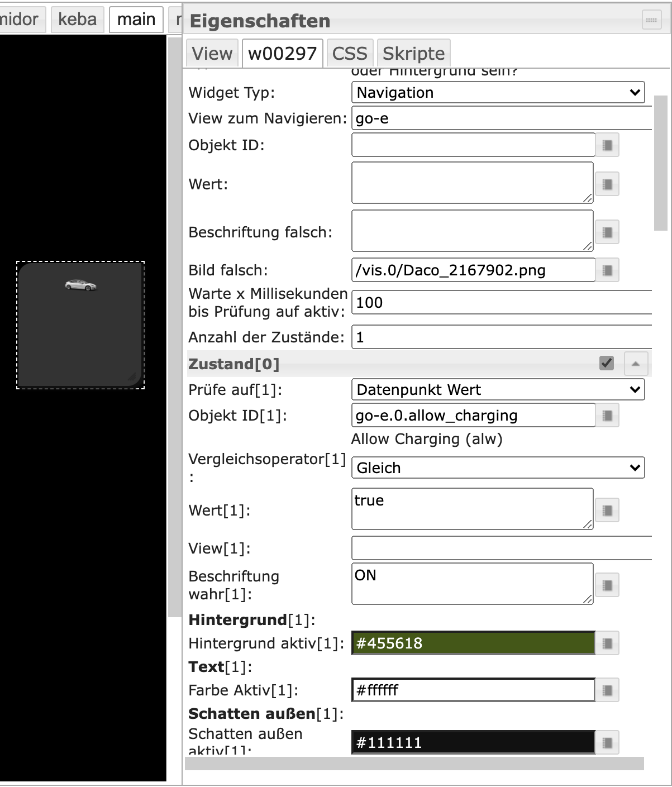The image size is (672, 787).
Task: Toggle the Zustand[0] group checkbox
Action: point(607,363)
